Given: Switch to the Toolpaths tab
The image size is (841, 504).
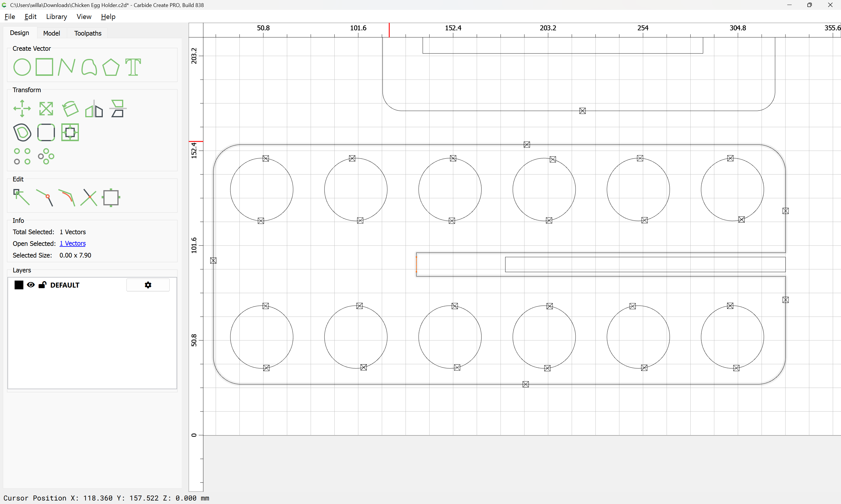Looking at the screenshot, I should point(88,33).
